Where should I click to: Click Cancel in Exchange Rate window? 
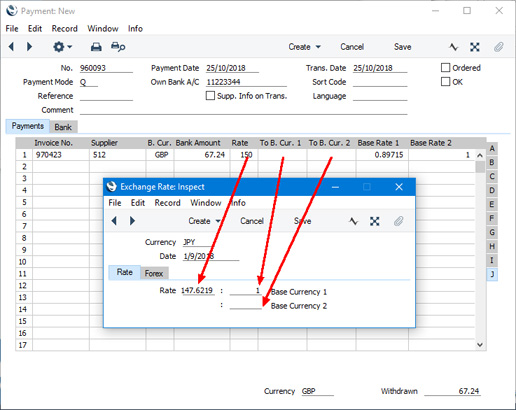(252, 221)
